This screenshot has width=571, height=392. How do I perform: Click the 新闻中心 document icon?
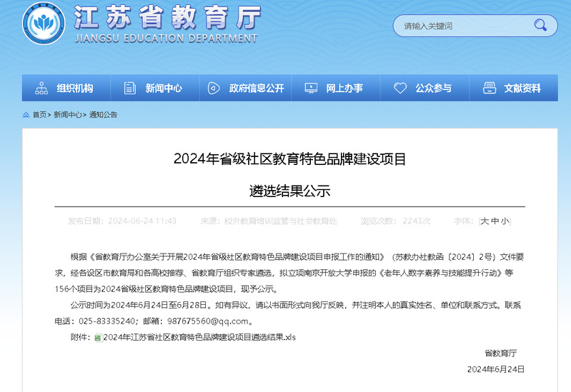pos(129,89)
